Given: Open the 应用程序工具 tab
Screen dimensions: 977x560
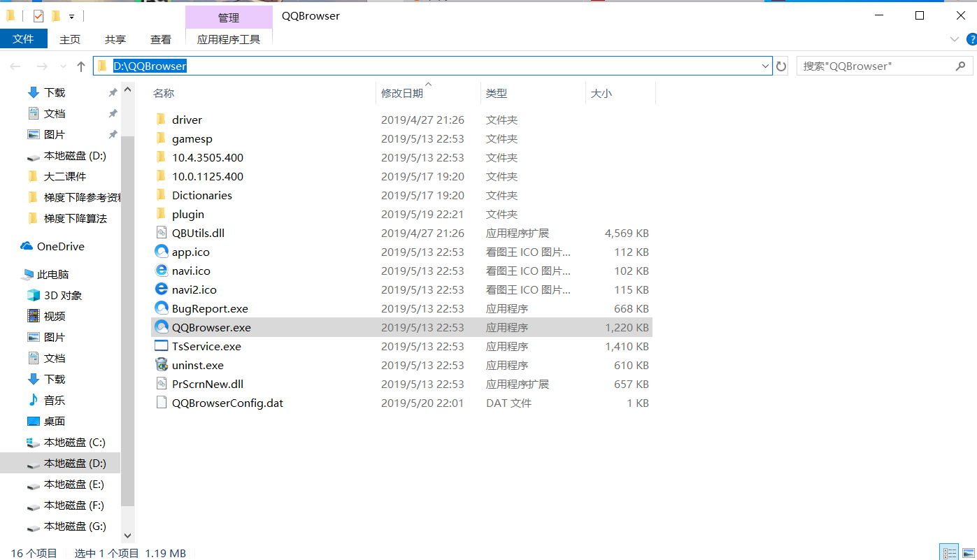Looking at the screenshot, I should point(229,40).
